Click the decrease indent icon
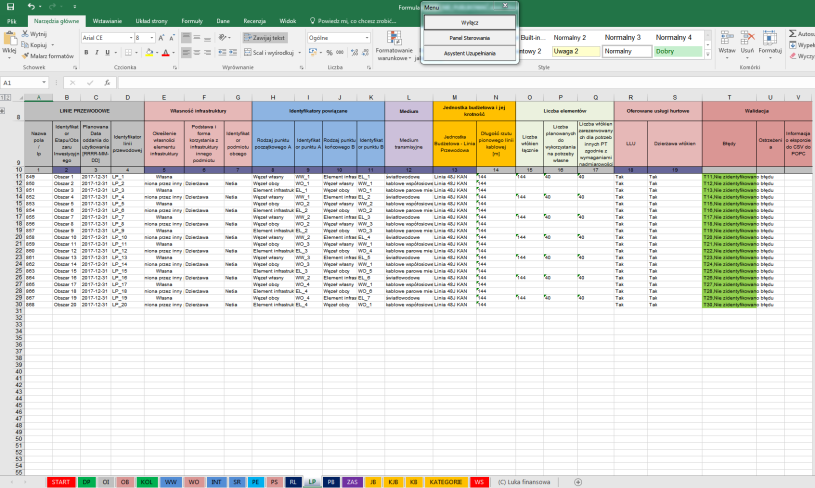This screenshot has height=488, width=815. tap(222, 52)
